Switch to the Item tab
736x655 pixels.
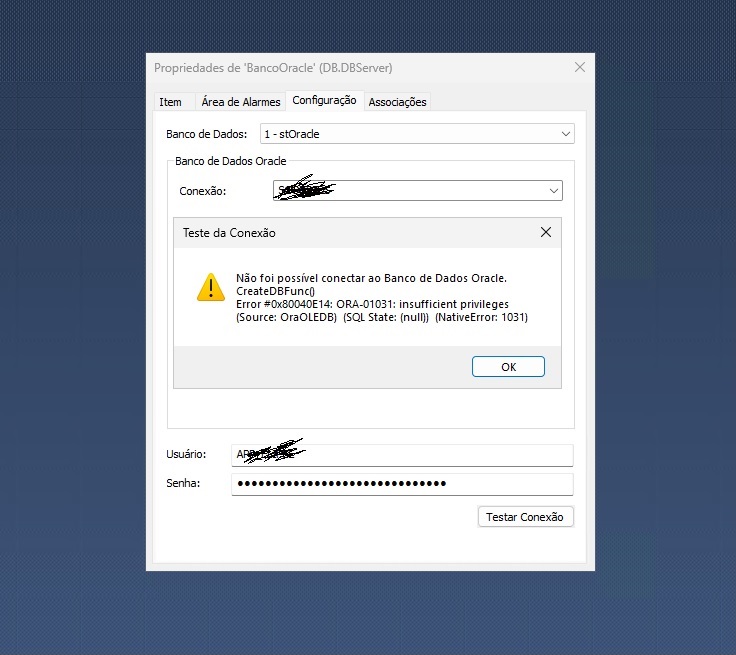pos(171,102)
